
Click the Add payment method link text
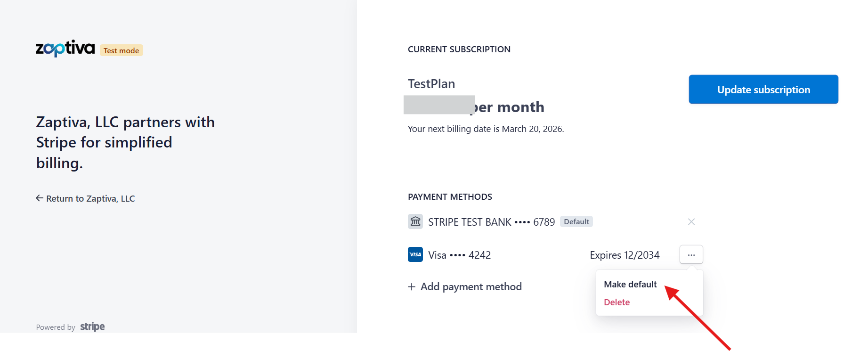[x=471, y=287]
